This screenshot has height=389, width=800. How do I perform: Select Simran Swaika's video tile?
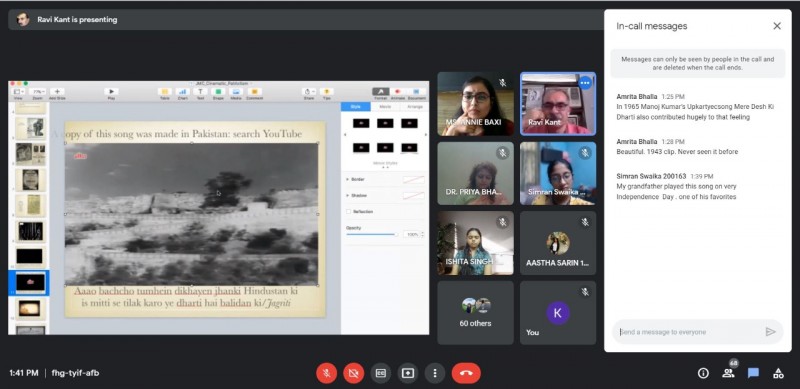(x=558, y=174)
